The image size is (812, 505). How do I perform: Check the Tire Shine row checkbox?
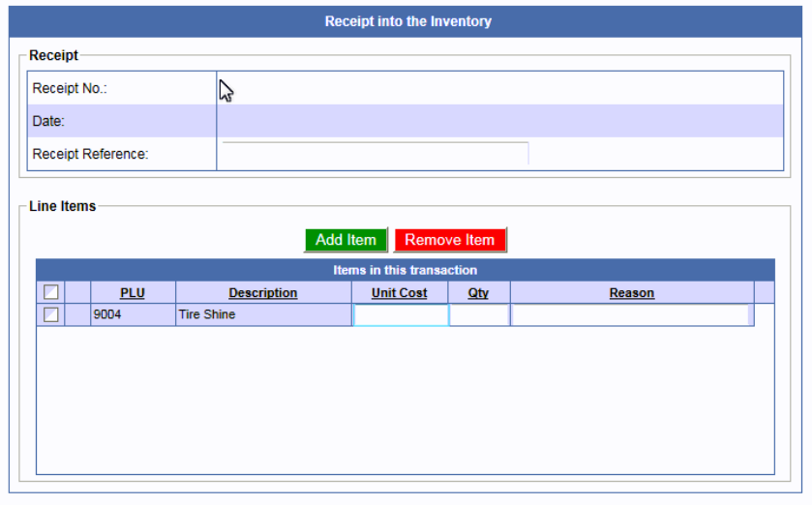coord(50,314)
